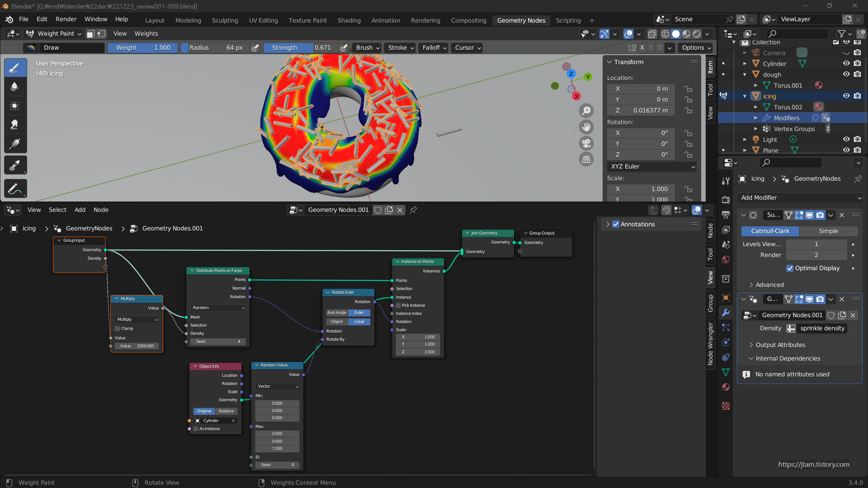Viewport: 868px width, 488px height.
Task: Toggle camera view icon in viewport
Action: click(586, 143)
